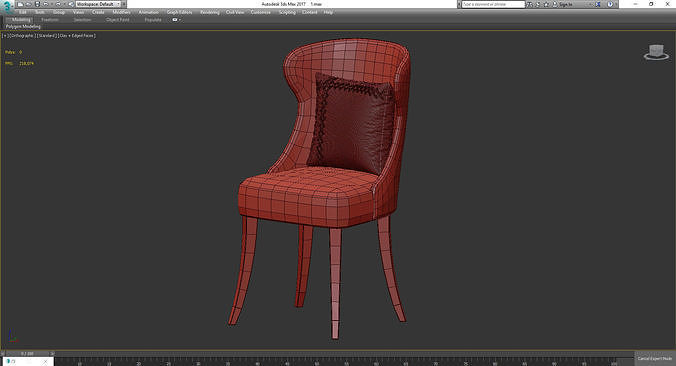Open the Graph Editors menu

click(179, 13)
